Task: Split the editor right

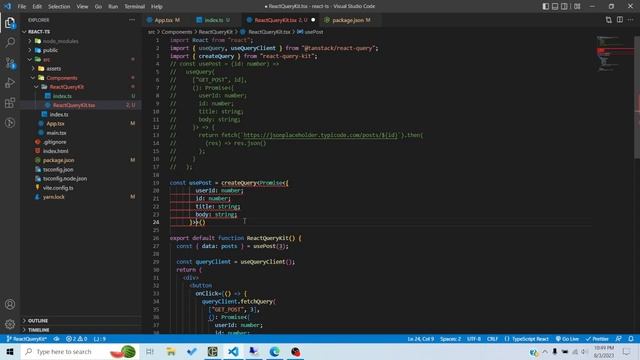Action: pyautogui.click(x=620, y=20)
